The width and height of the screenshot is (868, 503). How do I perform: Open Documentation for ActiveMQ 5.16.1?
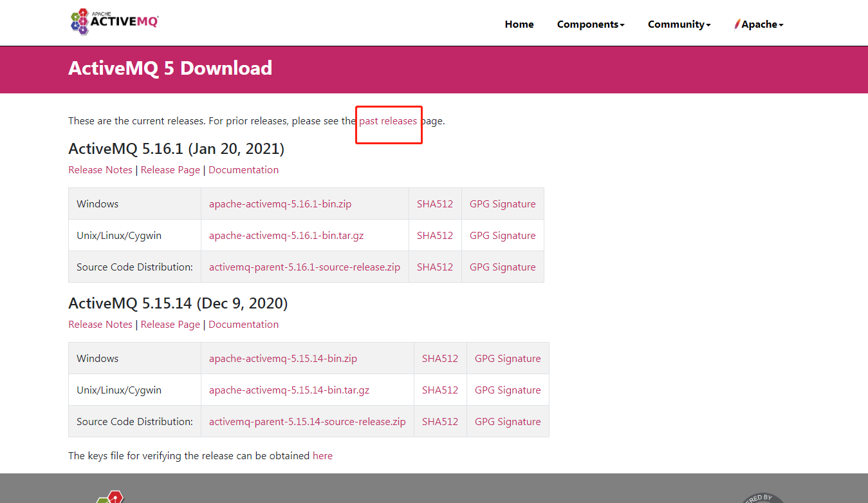click(243, 169)
